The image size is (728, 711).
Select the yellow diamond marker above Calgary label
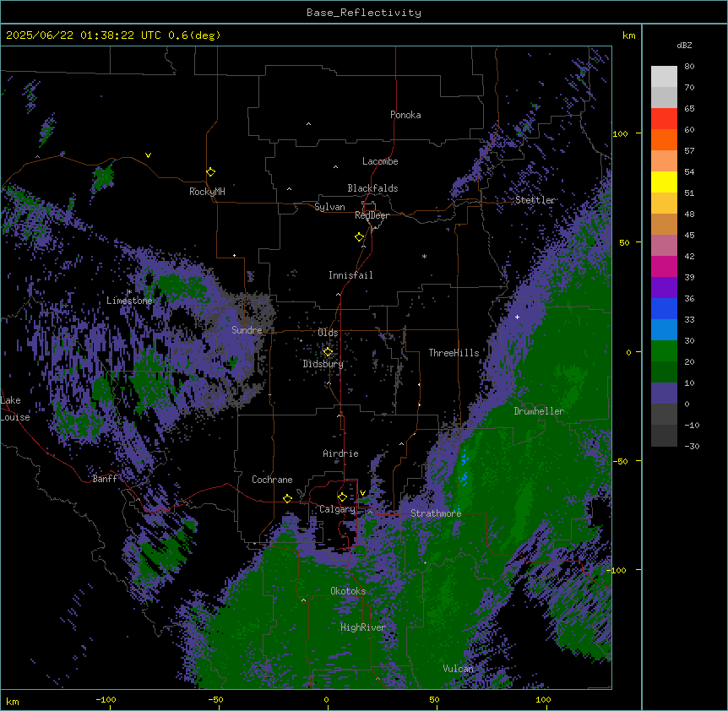[x=342, y=497]
